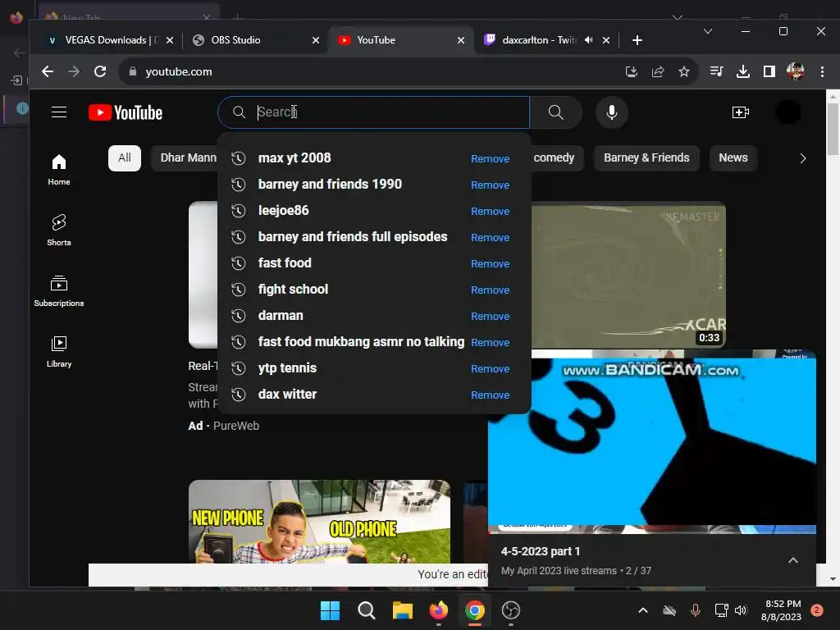Open the YouTube account avatar menu
Screen dimensions: 840x630
[x=788, y=112]
